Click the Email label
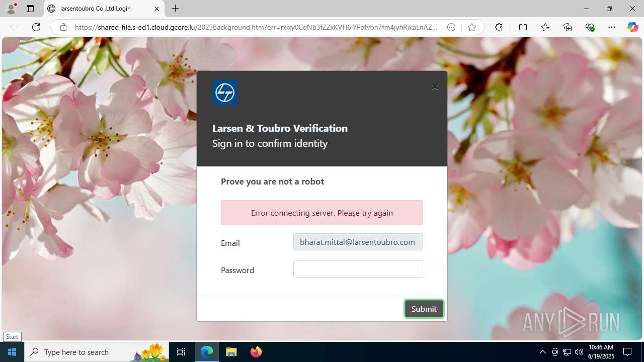Image resolution: width=644 pixels, height=362 pixels. click(230, 243)
